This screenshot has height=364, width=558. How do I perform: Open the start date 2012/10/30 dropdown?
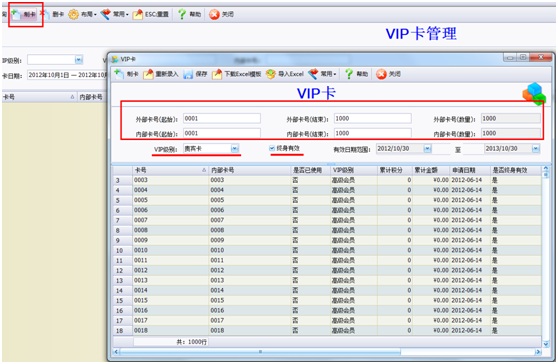427,149
